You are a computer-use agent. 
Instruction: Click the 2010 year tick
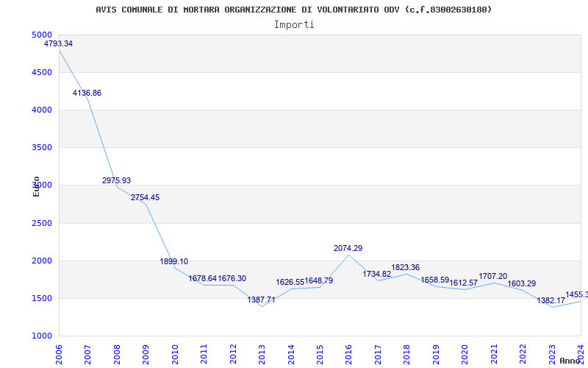(x=174, y=354)
